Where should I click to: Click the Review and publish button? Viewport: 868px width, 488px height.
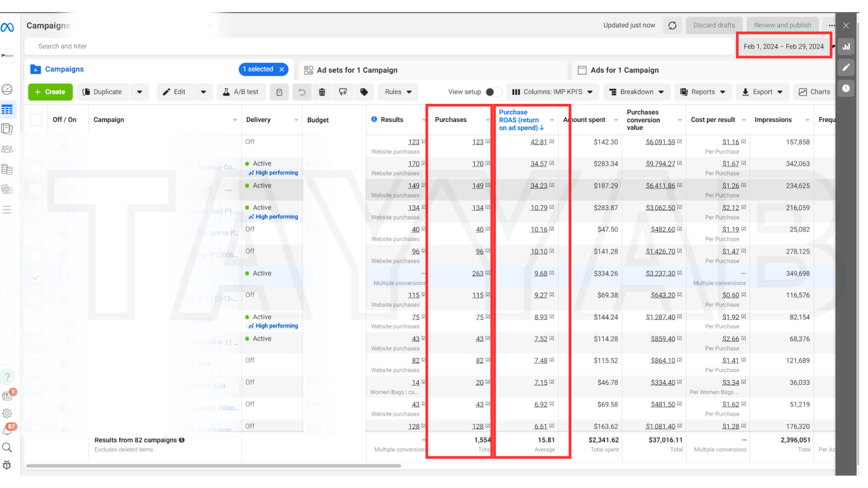coord(782,25)
